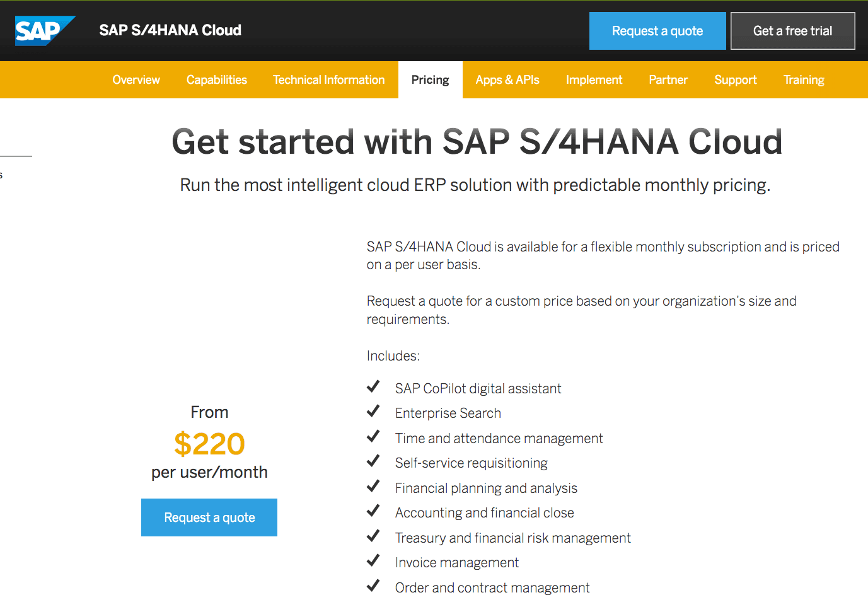Click the Time and attendance management item

tap(499, 438)
